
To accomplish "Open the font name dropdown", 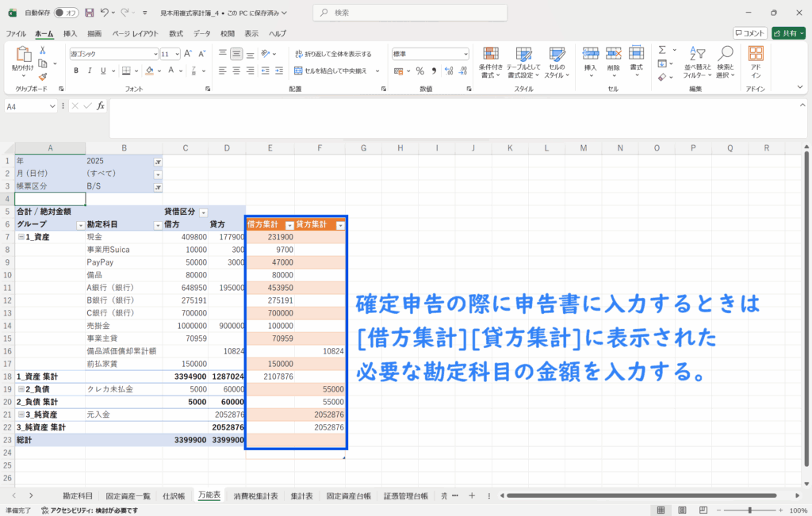I will pos(155,54).
